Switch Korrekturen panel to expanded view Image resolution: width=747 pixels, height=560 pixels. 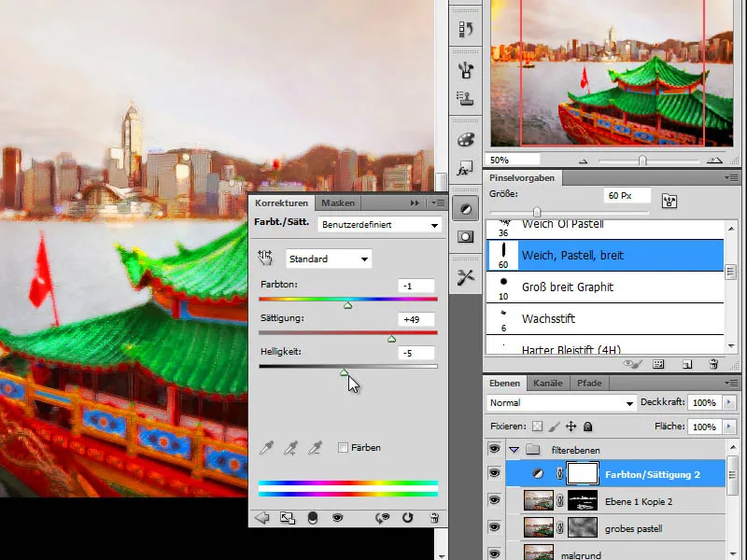288,518
